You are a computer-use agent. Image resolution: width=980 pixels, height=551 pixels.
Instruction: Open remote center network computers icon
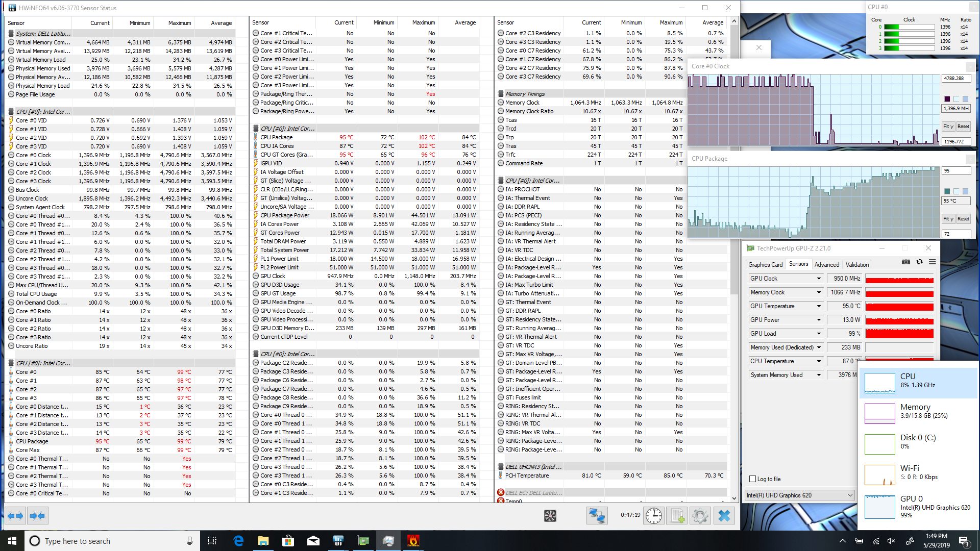click(x=597, y=516)
